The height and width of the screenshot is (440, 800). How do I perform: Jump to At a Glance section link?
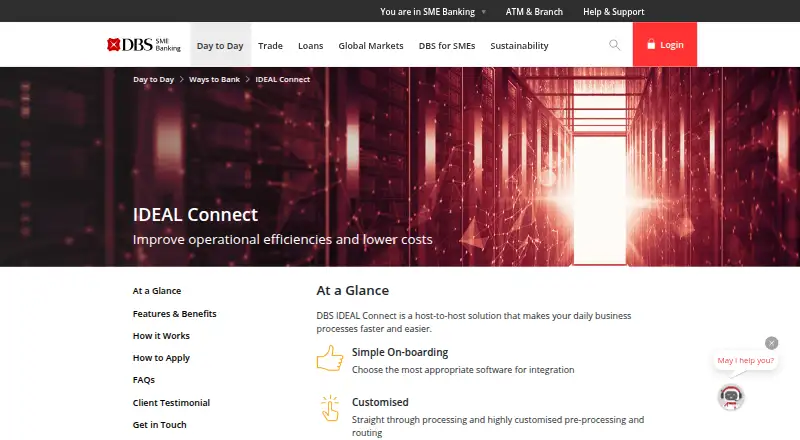(157, 290)
